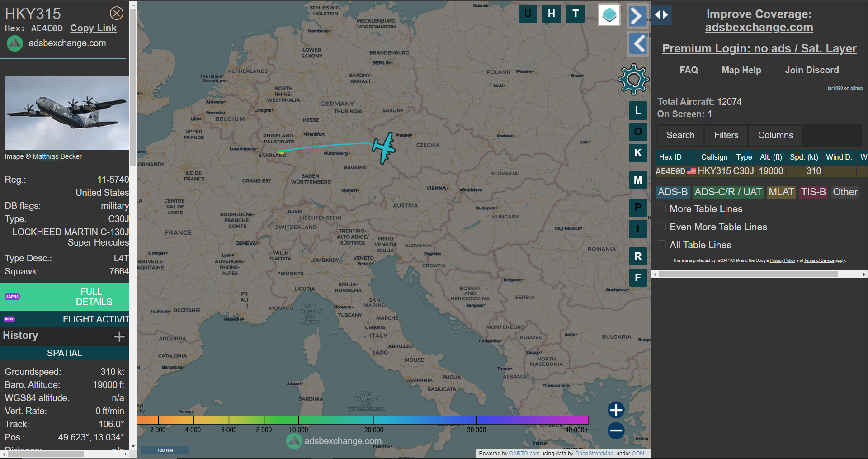Enable More Table Lines checkbox
The image size is (868, 459).
(662, 208)
